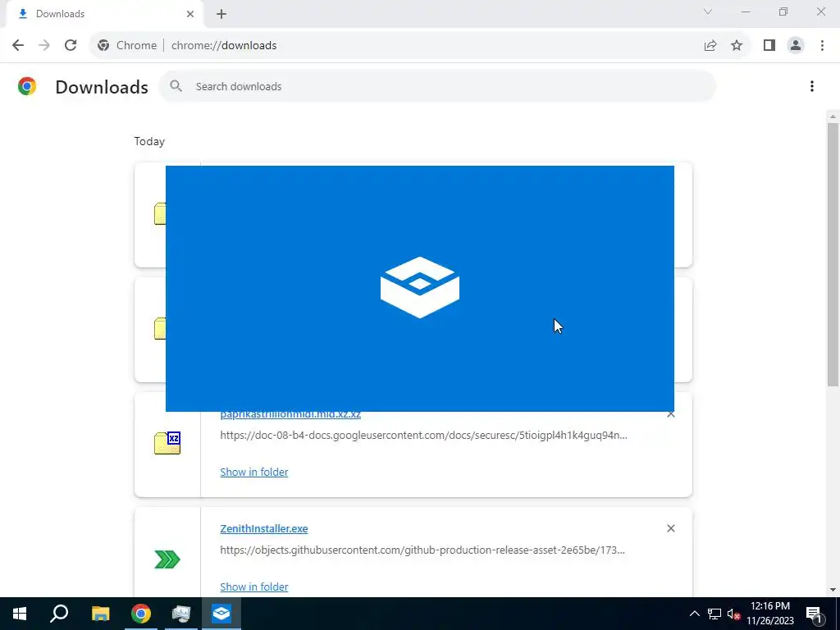Open network status tray icon
The height and width of the screenshot is (630, 840).
point(714,614)
